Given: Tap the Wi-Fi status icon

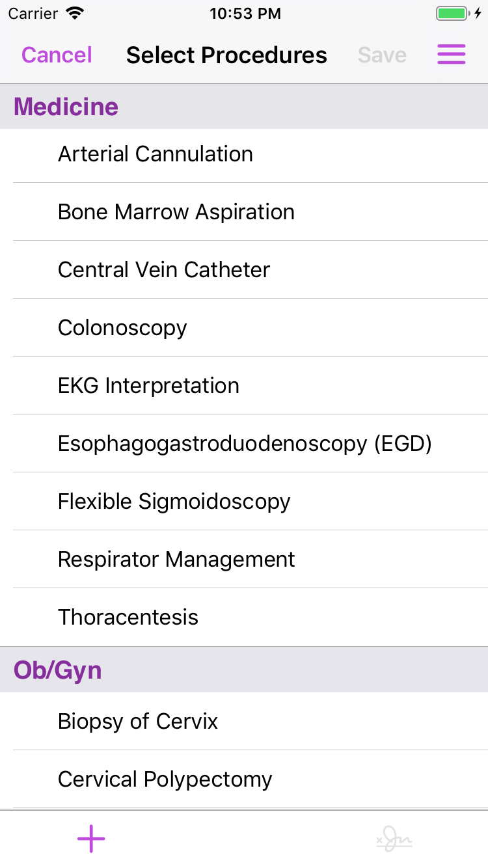Looking at the screenshot, I should 75,14.
